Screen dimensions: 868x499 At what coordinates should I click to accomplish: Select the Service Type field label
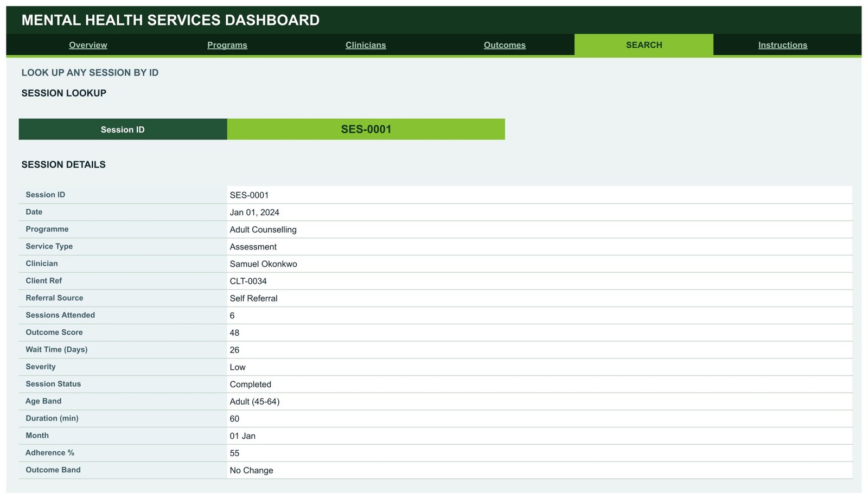pos(49,246)
